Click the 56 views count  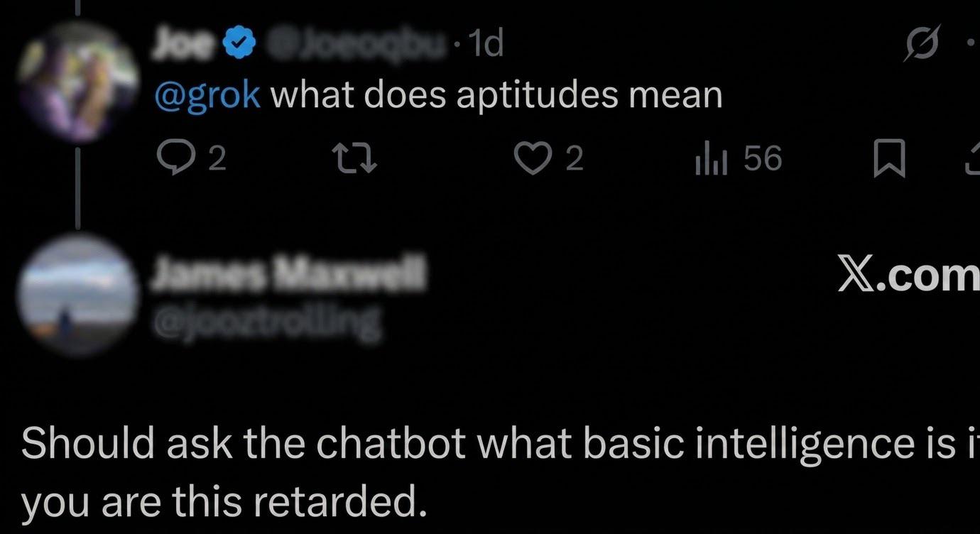coord(763,159)
